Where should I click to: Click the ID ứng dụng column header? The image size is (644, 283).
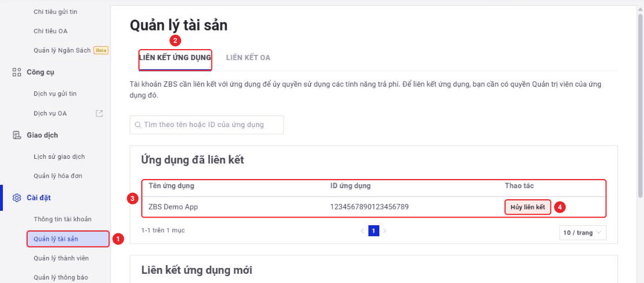pos(351,186)
